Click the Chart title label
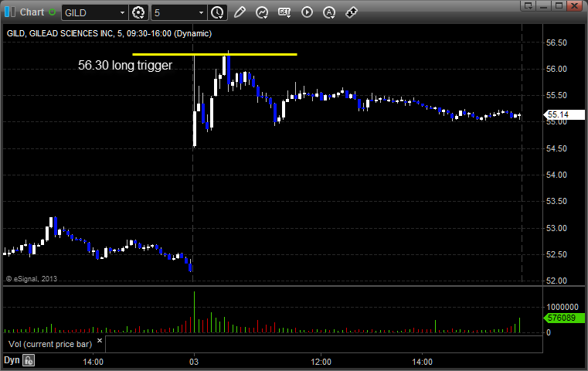The width and height of the screenshot is (588, 371). click(32, 12)
